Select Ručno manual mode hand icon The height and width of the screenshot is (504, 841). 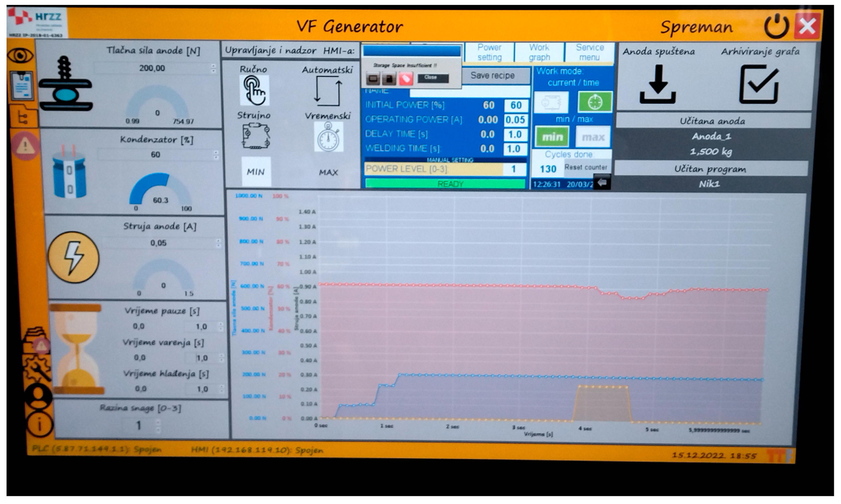254,91
